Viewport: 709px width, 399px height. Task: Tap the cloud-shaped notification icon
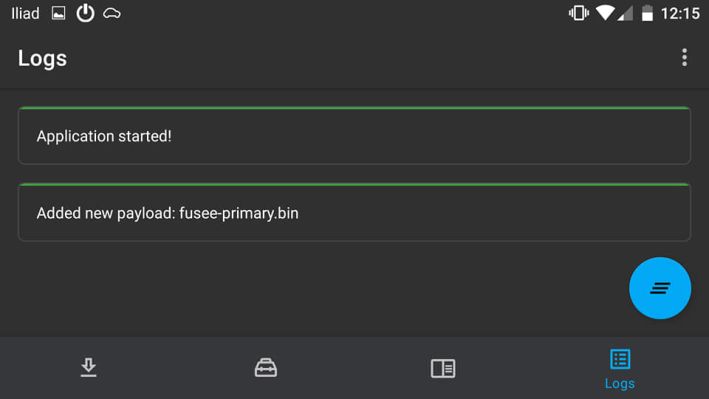click(112, 14)
